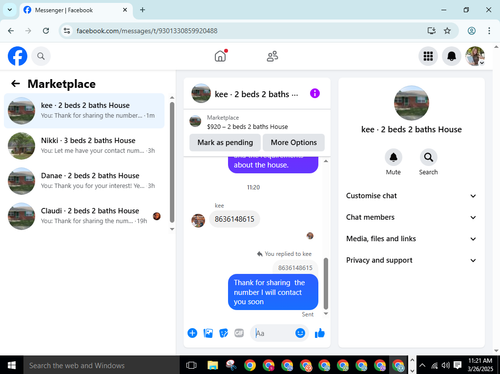
Task: Open volume control in system tray
Action: pyautogui.click(x=446, y=365)
